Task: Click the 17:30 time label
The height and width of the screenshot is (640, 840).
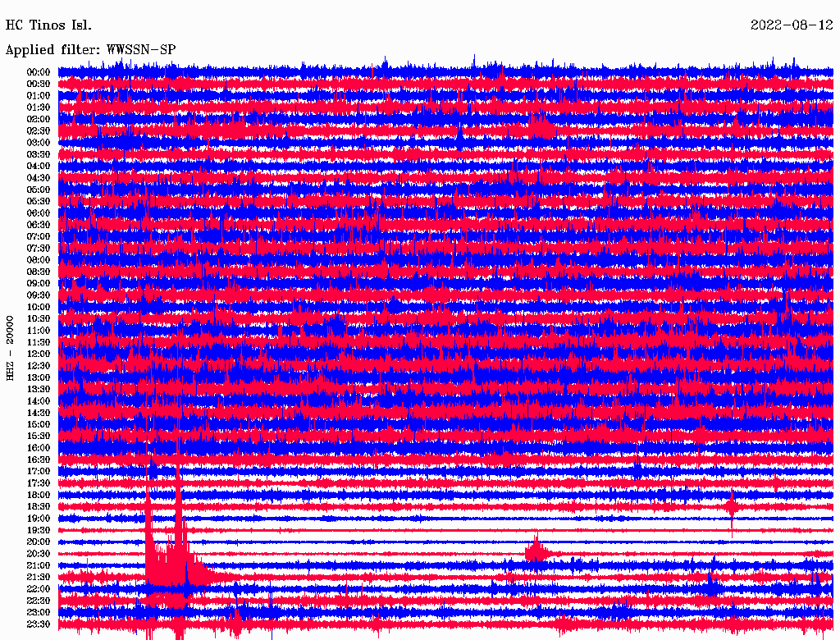Action: (39, 483)
